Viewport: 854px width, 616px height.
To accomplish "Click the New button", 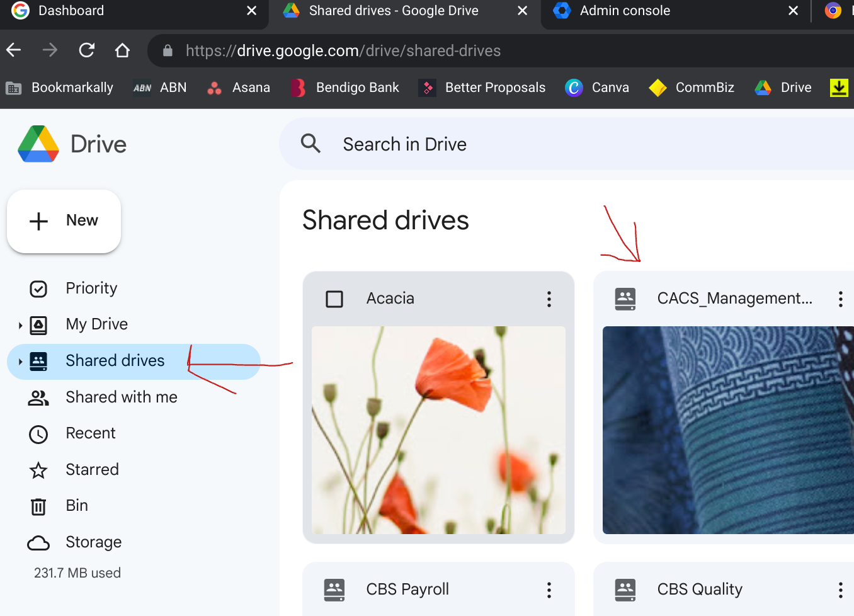I will (64, 221).
